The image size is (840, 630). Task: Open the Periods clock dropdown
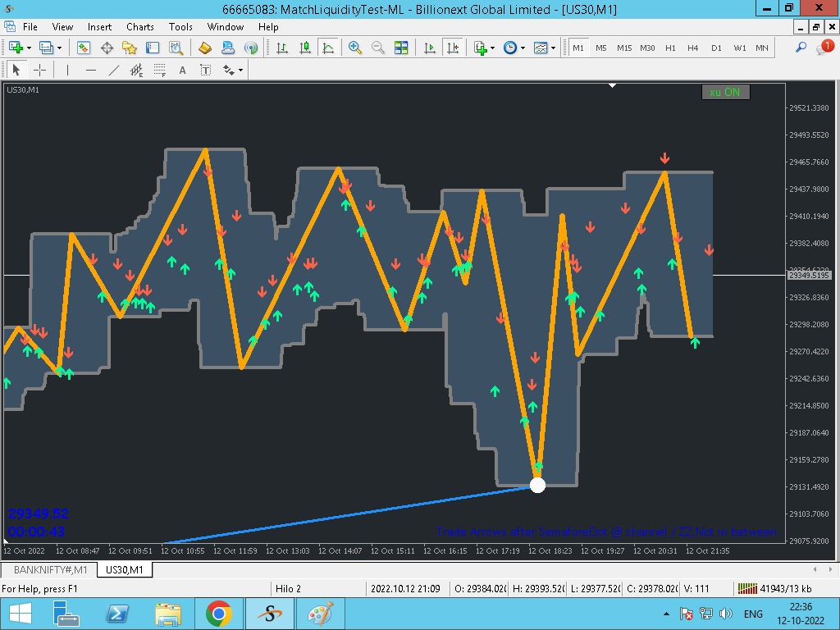(x=514, y=48)
